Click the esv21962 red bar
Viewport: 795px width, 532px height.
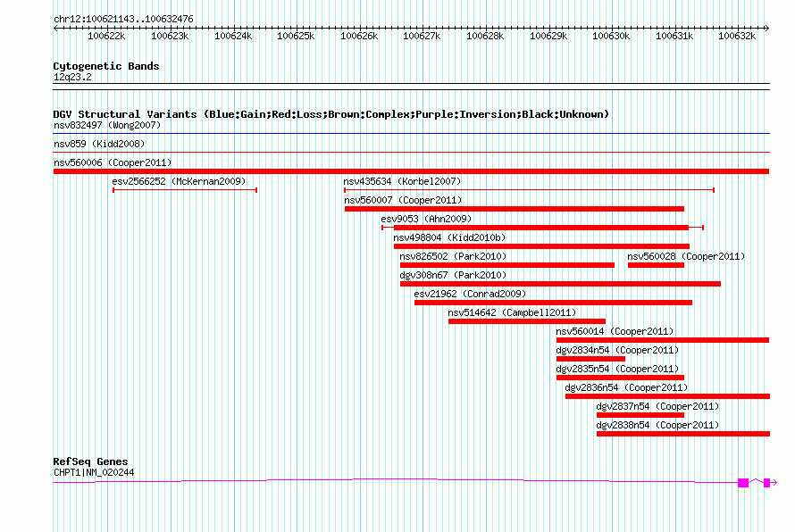(553, 303)
